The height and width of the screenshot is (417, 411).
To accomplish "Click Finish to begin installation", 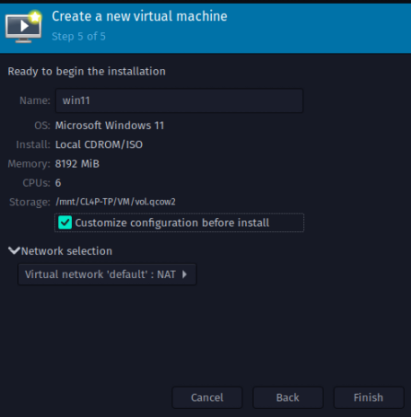I will [x=368, y=397].
